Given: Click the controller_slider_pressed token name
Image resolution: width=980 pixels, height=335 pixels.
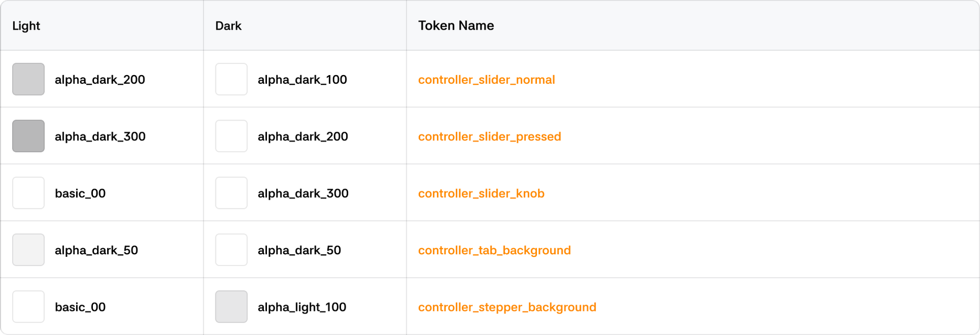Looking at the screenshot, I should (x=489, y=136).
